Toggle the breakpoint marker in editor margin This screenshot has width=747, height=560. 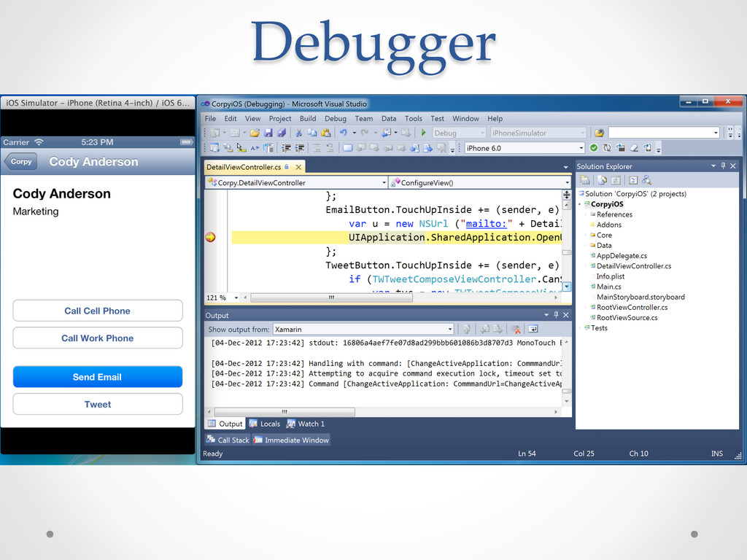(210, 237)
